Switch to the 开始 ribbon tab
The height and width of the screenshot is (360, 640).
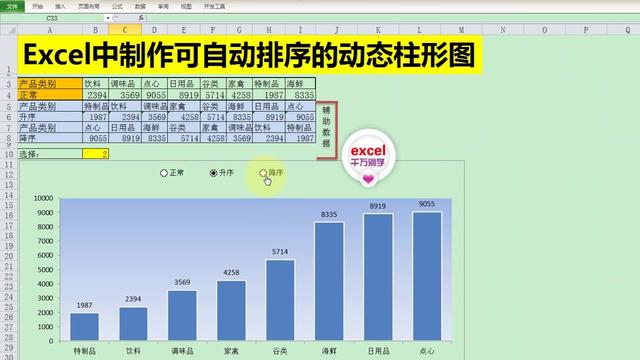(38, 6)
